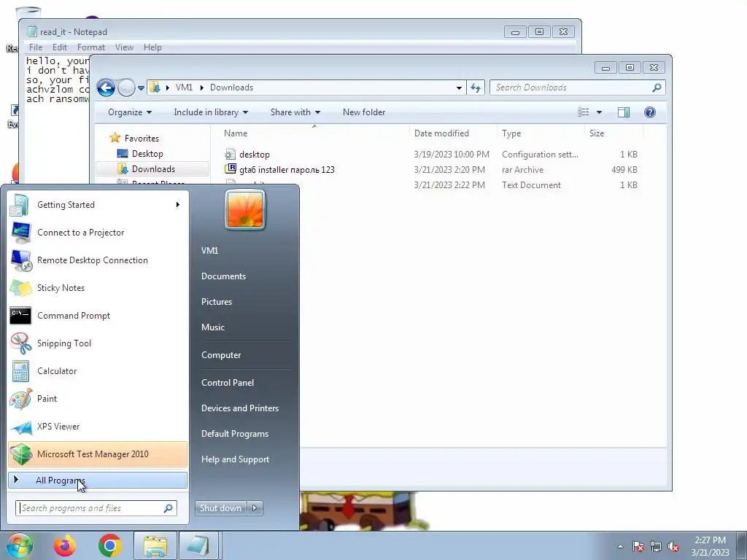The image size is (747, 560).
Task: Click New folder in Explorer toolbar
Action: [364, 112]
